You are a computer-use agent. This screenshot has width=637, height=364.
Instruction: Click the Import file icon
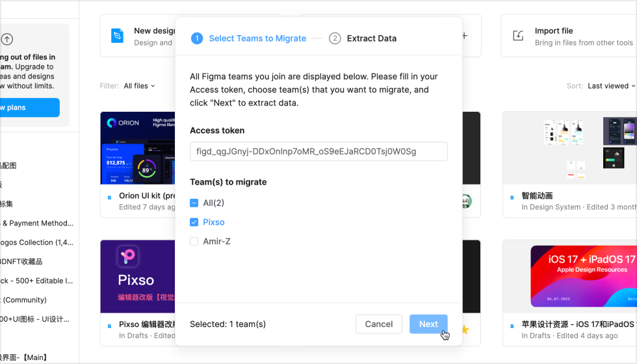click(518, 36)
